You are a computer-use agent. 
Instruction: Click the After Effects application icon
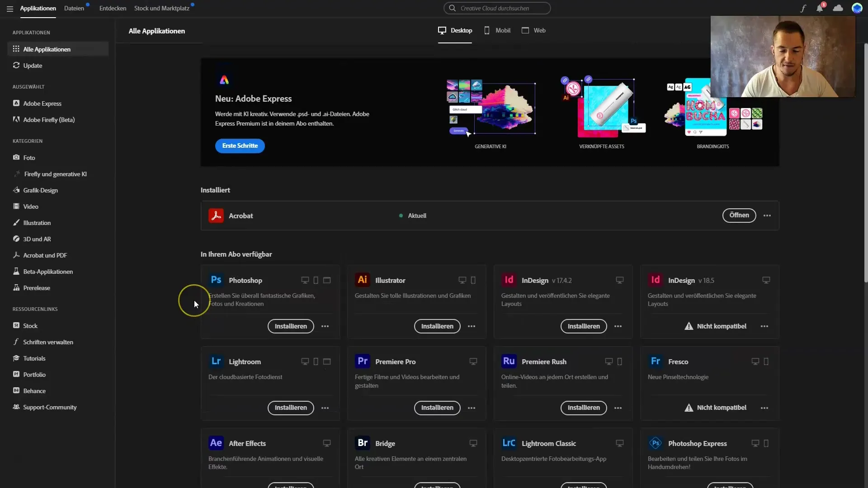click(216, 443)
